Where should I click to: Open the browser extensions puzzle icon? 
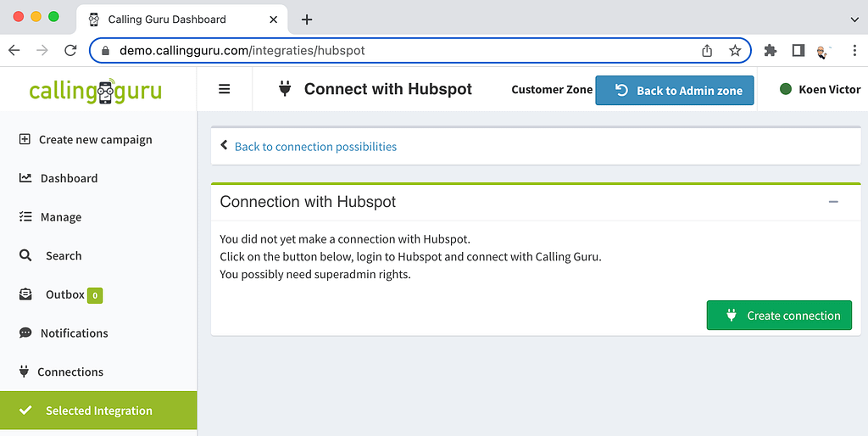click(770, 51)
